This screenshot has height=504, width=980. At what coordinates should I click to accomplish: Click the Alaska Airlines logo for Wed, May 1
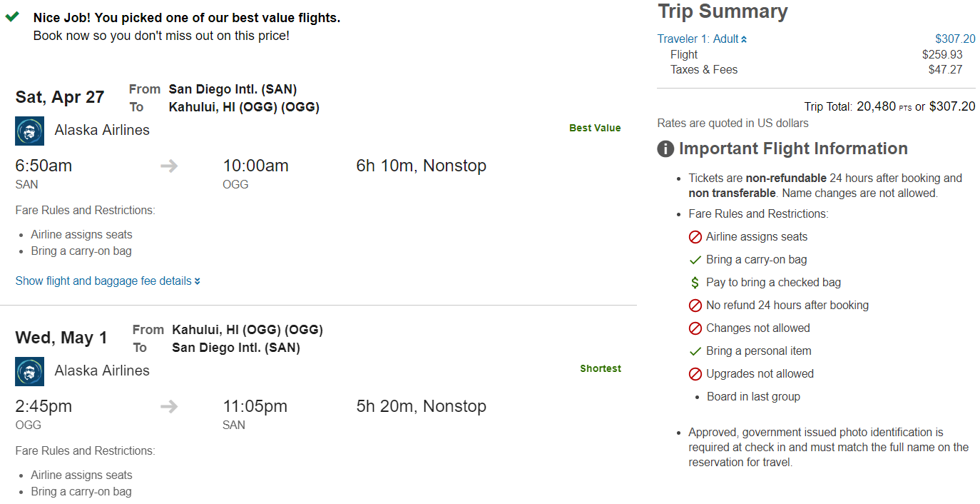(x=29, y=371)
